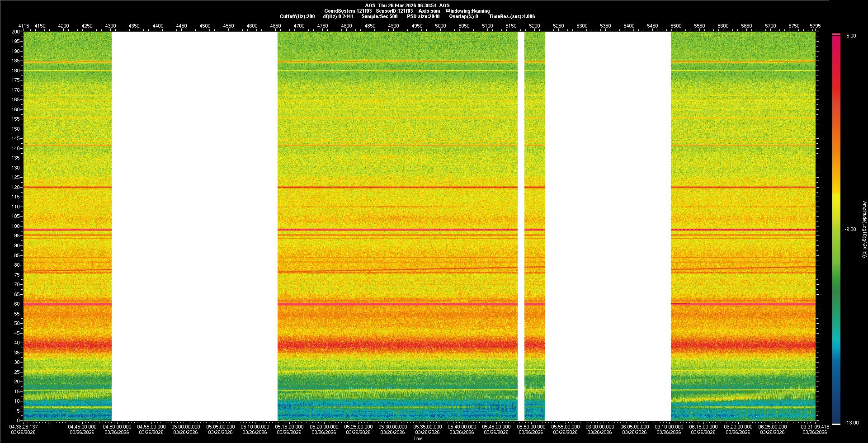Select the time label "06:00:00.000"
This screenshot has height=443, width=868.
pos(599,426)
